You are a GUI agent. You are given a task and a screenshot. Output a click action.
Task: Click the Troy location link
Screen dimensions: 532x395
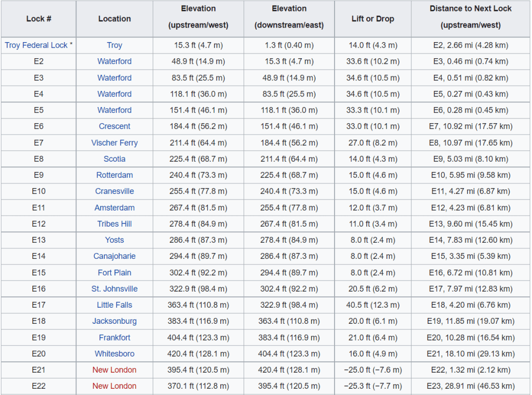(x=114, y=45)
